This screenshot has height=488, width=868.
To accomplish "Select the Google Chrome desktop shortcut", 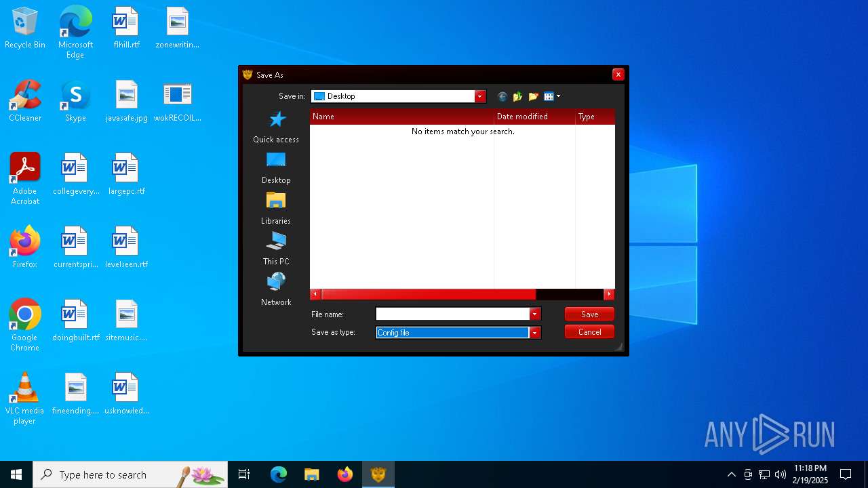I will (x=25, y=325).
